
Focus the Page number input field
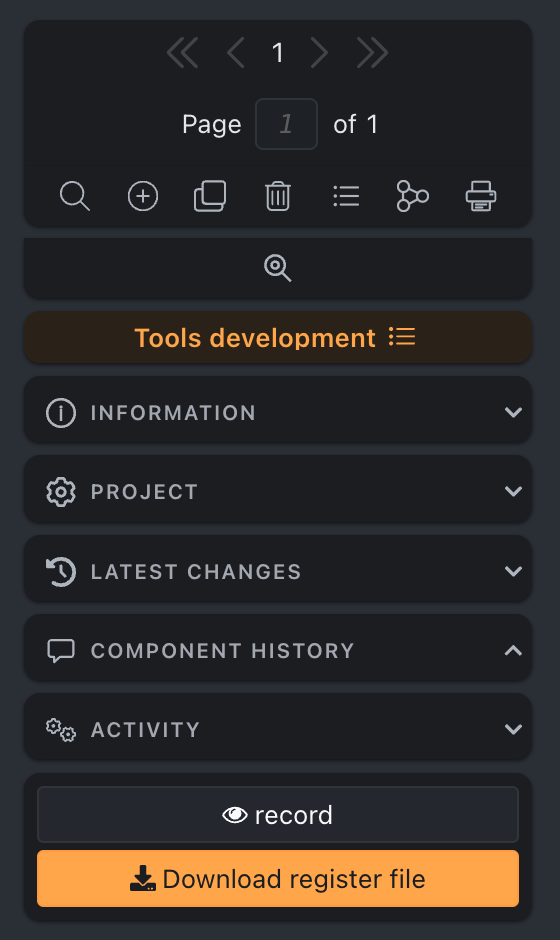point(286,124)
